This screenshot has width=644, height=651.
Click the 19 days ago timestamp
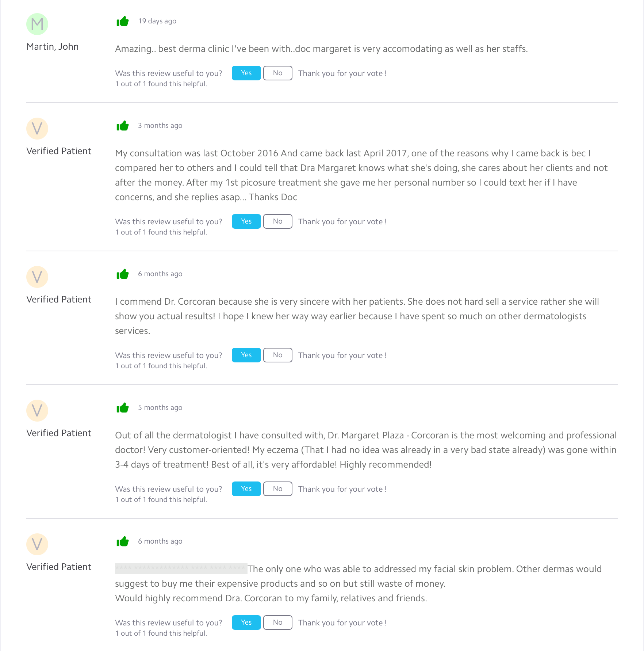pos(157,21)
